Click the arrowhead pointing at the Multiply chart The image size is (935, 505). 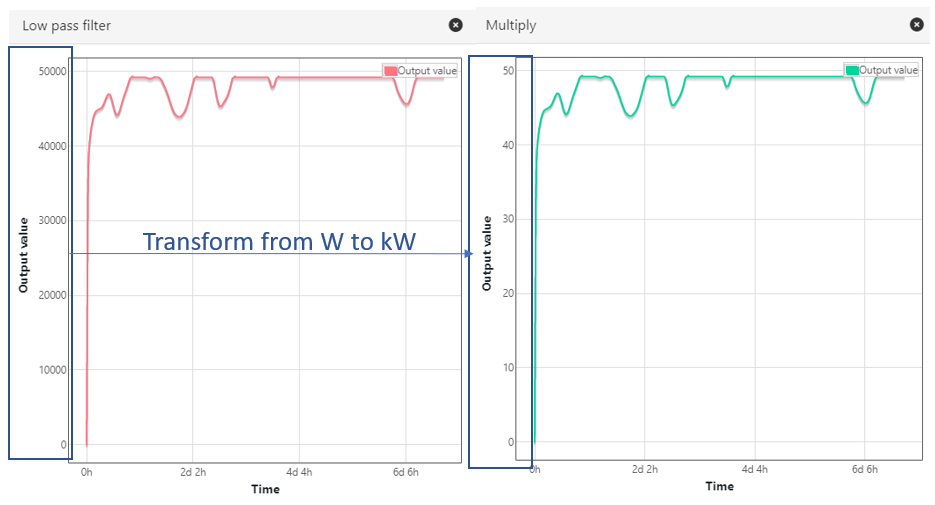pyautogui.click(x=467, y=254)
